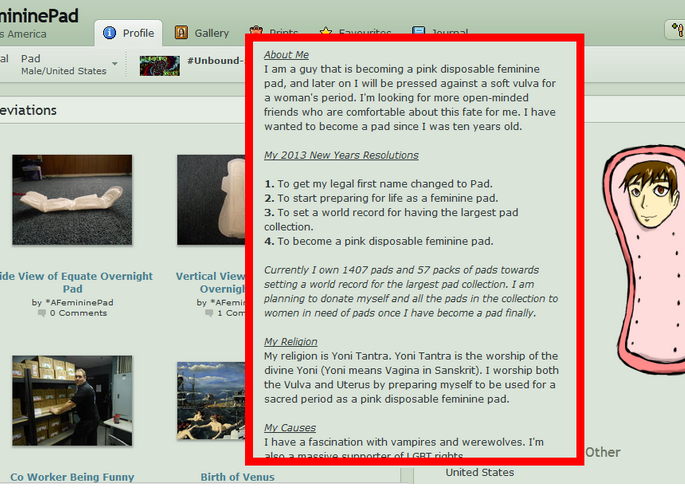Click the pink pad cartoon avatar image
The height and width of the screenshot is (488, 685).
643,260
